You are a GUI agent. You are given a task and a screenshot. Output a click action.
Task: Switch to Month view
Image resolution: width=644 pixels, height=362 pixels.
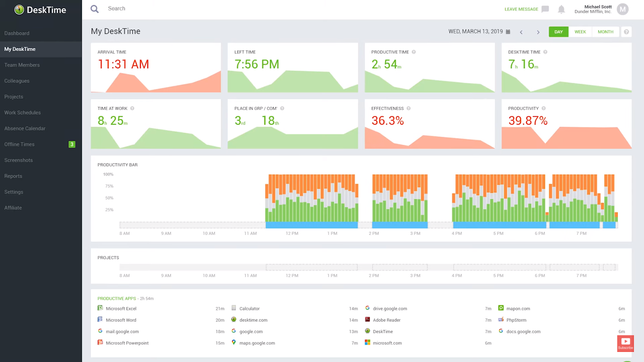[x=605, y=32]
